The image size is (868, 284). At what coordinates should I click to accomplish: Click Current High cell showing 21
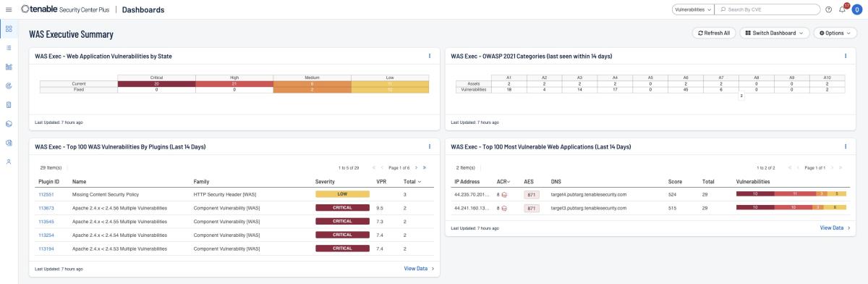pyautogui.click(x=234, y=83)
